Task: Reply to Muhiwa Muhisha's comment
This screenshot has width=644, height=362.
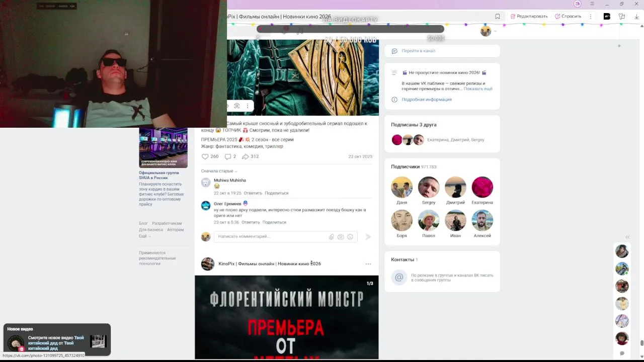Action: [253, 193]
